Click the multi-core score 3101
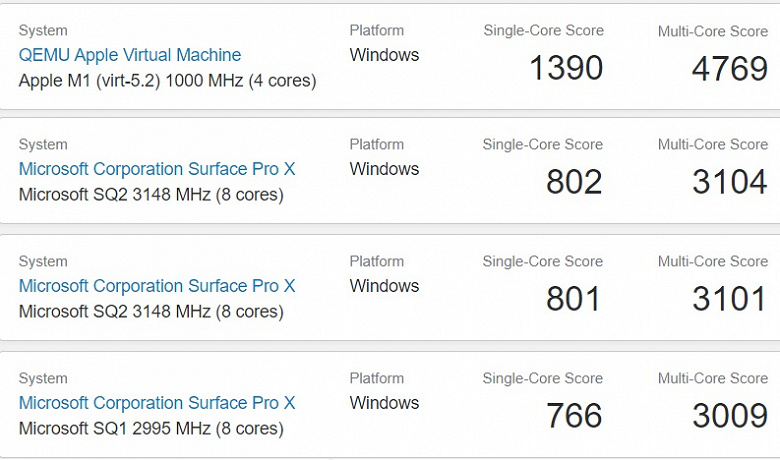780x460 pixels. tap(730, 299)
